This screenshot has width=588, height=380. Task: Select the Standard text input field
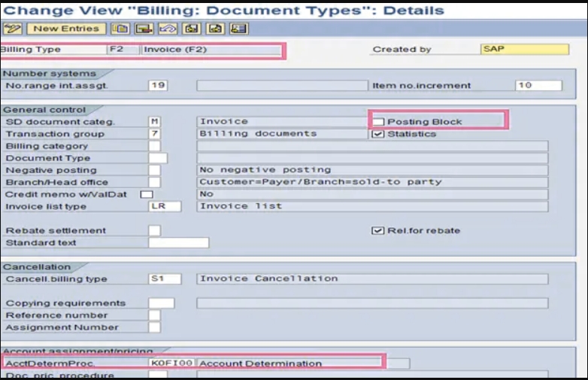[178, 243]
